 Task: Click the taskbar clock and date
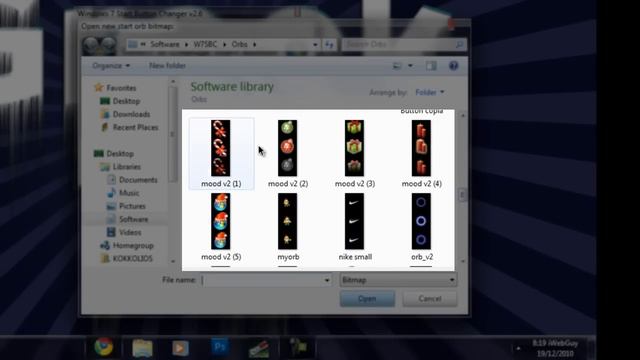(x=555, y=348)
